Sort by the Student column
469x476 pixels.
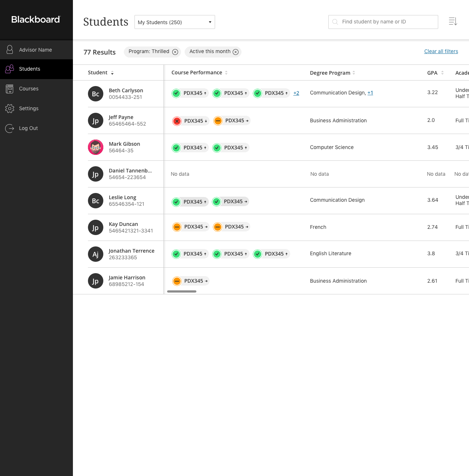(x=112, y=73)
